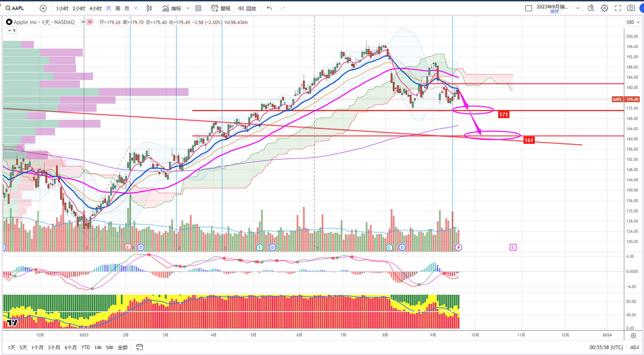Image resolution: width=644 pixels, height=355 pixels.
Task: Open the candlestick chart type selector
Action: point(149,8)
